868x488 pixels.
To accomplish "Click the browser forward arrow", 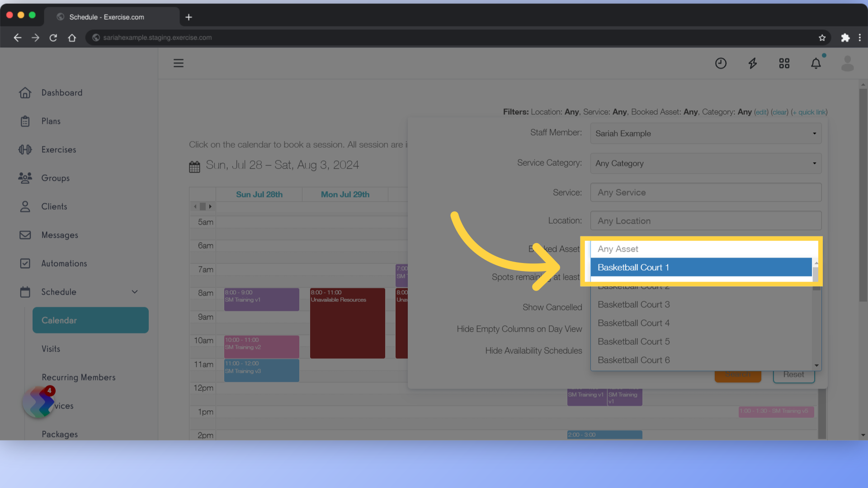I will point(35,38).
